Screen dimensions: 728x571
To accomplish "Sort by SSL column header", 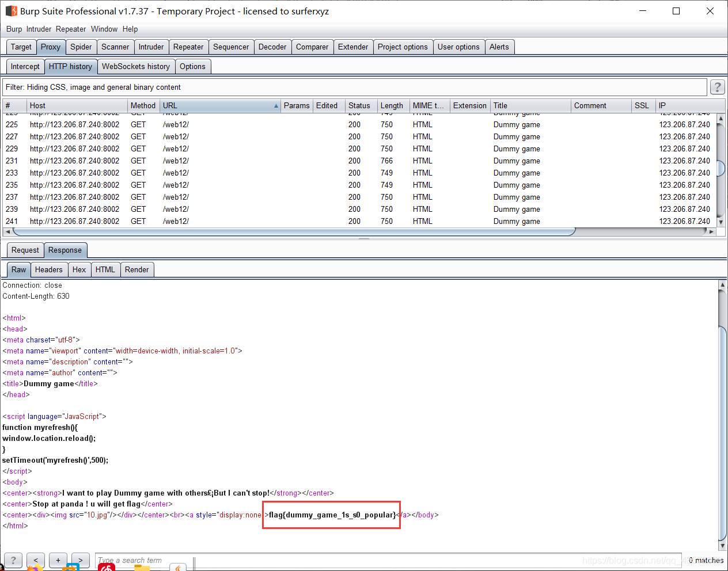I will [x=643, y=106].
